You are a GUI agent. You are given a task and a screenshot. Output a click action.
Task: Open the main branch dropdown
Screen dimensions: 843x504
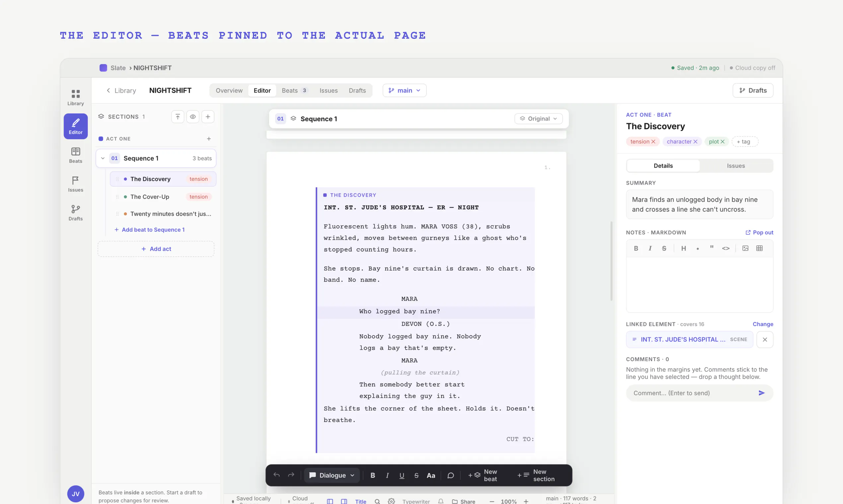(405, 91)
